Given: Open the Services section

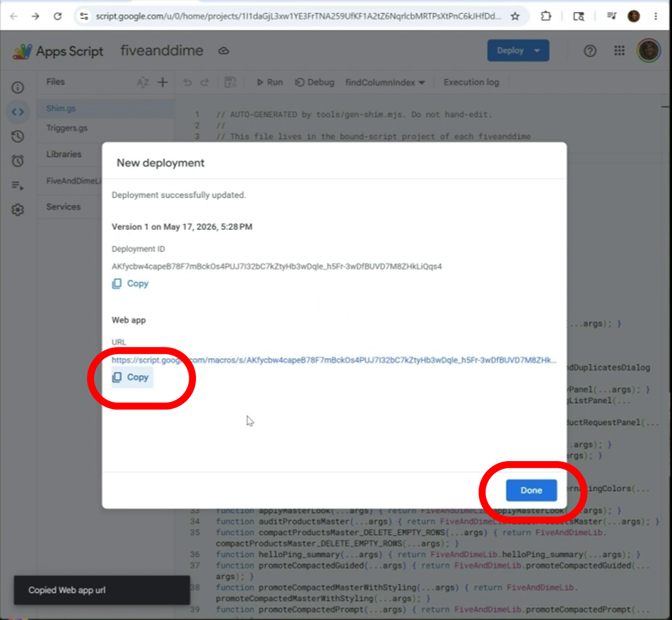Looking at the screenshot, I should coord(63,206).
